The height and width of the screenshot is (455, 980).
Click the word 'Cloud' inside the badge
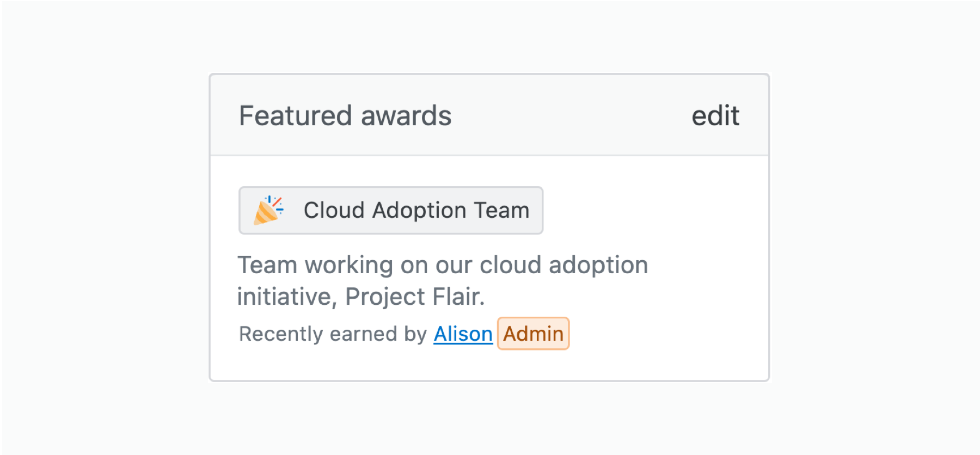(334, 210)
